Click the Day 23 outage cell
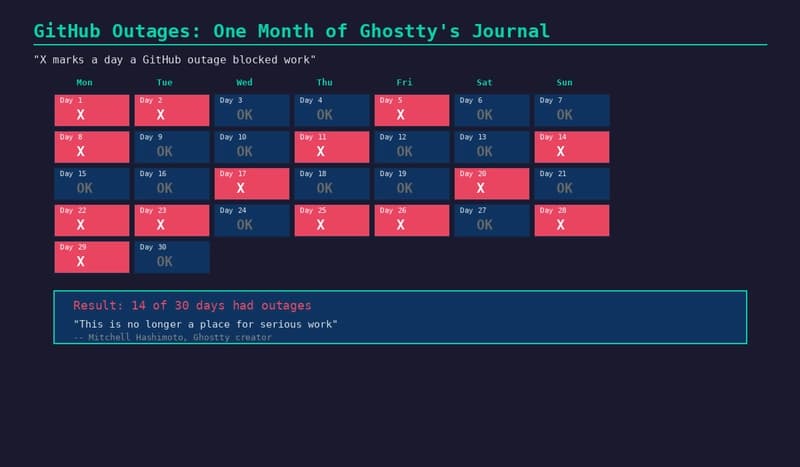 [x=172, y=220]
